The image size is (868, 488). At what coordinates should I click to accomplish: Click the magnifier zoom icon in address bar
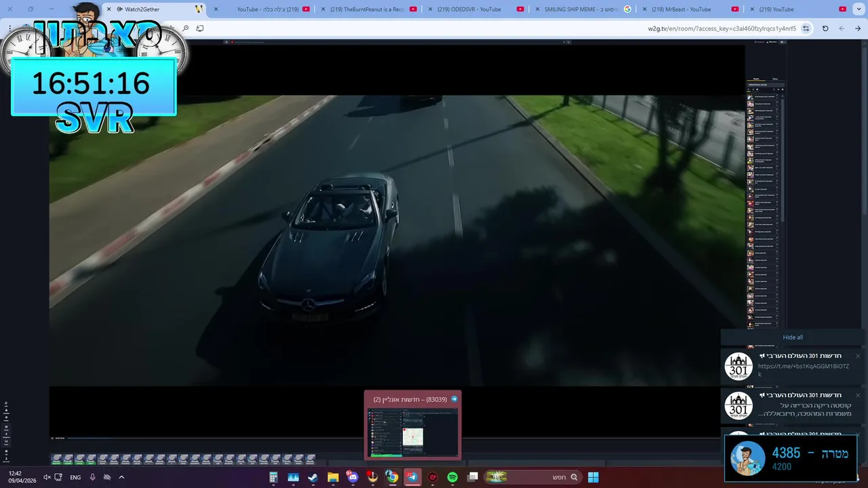click(x=185, y=28)
